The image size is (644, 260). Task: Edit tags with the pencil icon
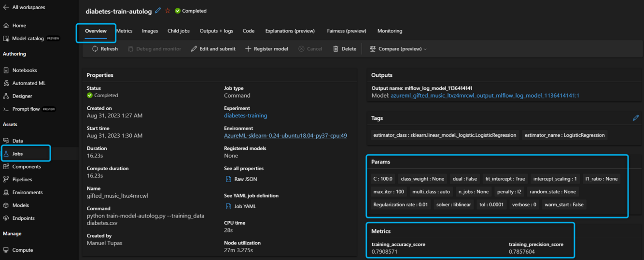[x=636, y=118]
